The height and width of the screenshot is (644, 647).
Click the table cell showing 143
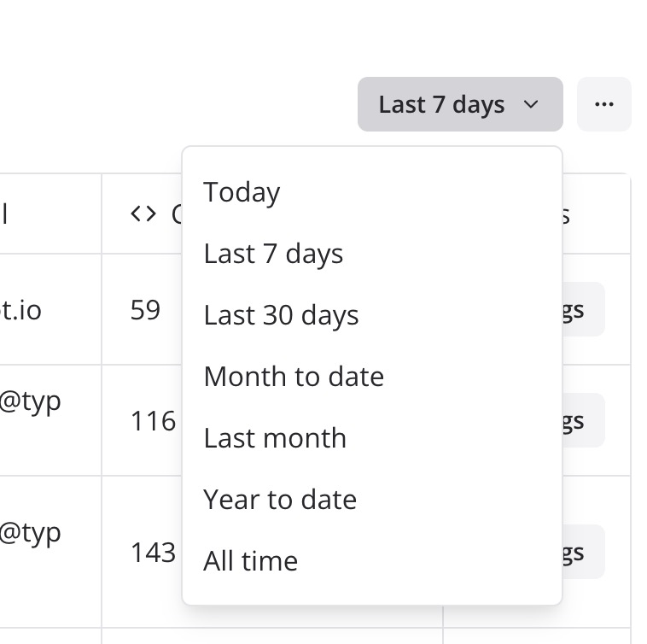pos(153,552)
